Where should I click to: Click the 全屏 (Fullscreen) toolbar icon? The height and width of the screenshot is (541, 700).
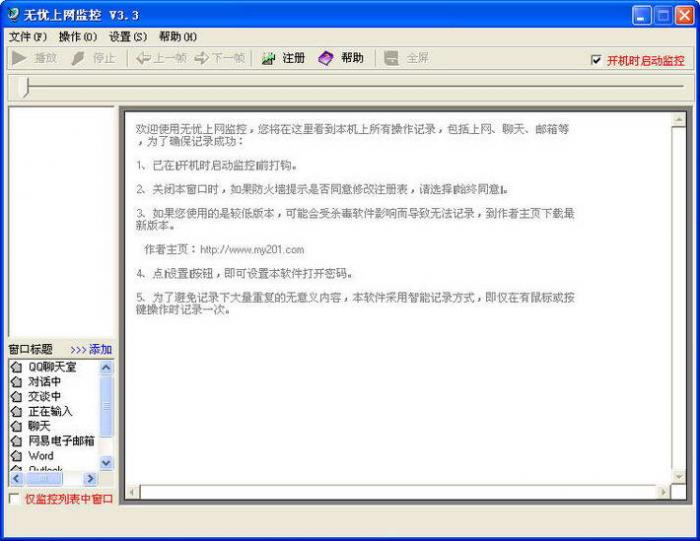(391, 59)
